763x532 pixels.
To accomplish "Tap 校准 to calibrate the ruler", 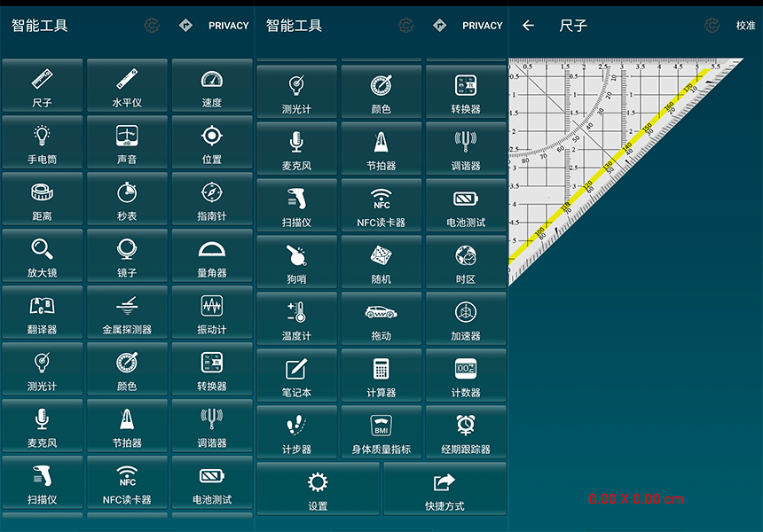I will (745, 26).
